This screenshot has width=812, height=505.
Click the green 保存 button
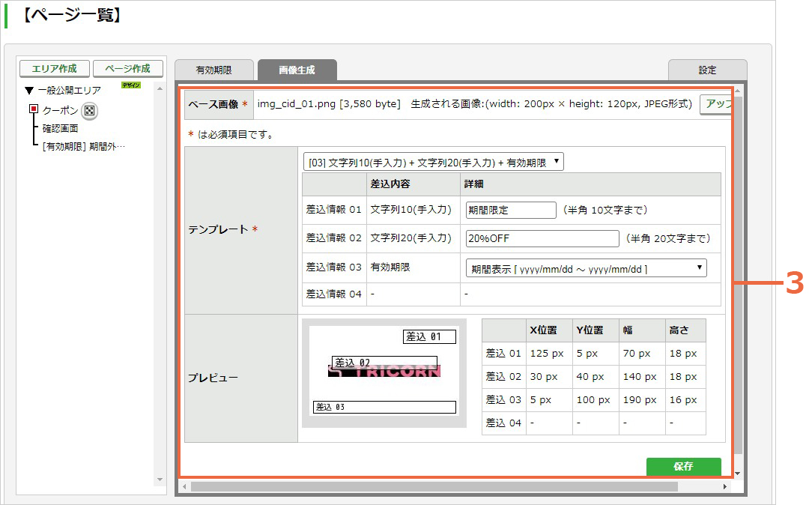point(684,466)
